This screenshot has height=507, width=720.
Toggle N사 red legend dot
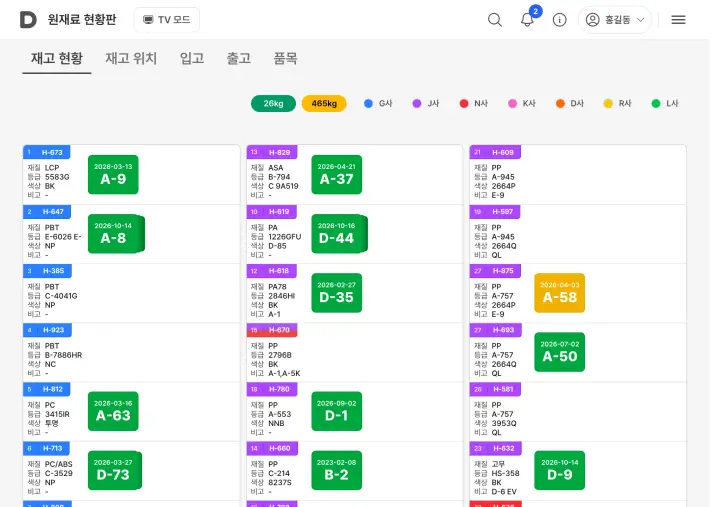pos(464,103)
